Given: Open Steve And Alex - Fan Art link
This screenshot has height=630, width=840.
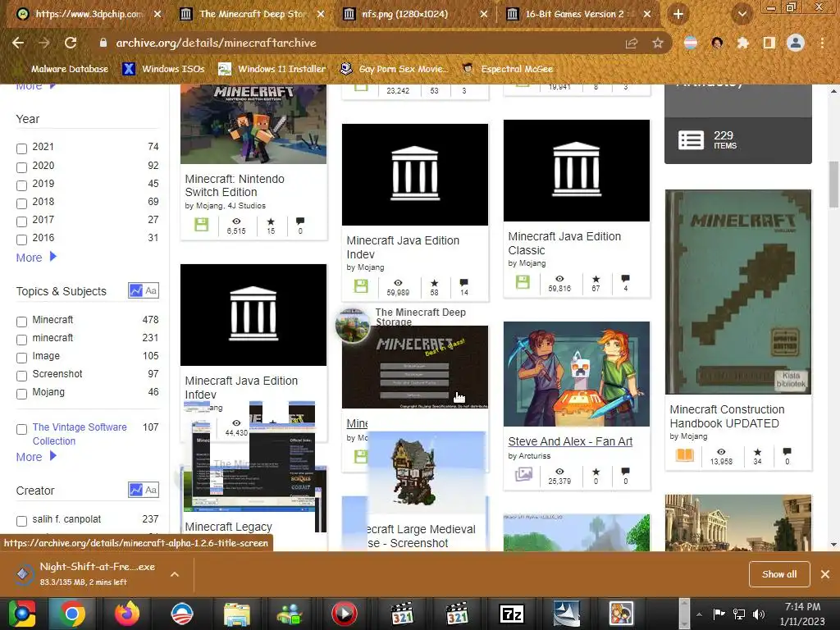Looking at the screenshot, I should (570, 441).
